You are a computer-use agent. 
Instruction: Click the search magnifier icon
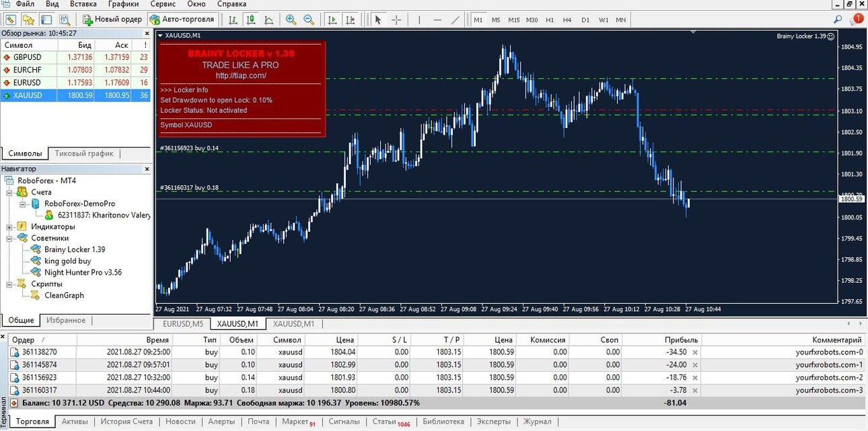838,20
